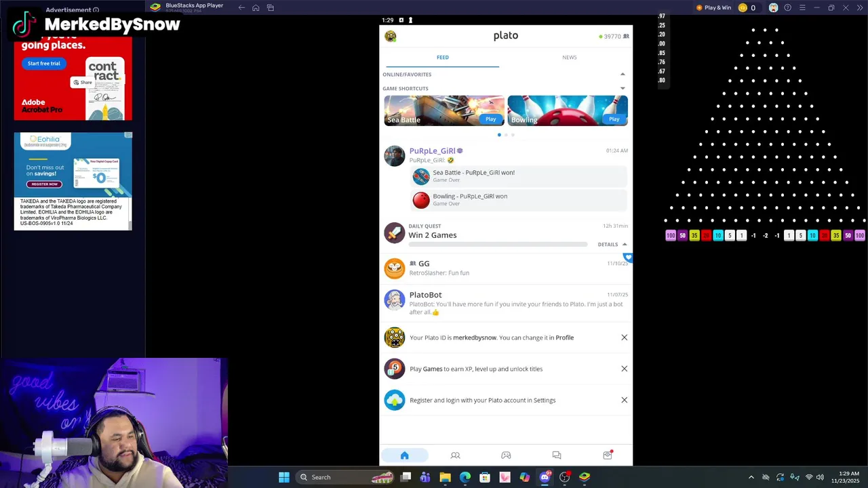The width and height of the screenshot is (868, 488).
Task: Click the cloud Register notice icon
Action: pyautogui.click(x=394, y=400)
